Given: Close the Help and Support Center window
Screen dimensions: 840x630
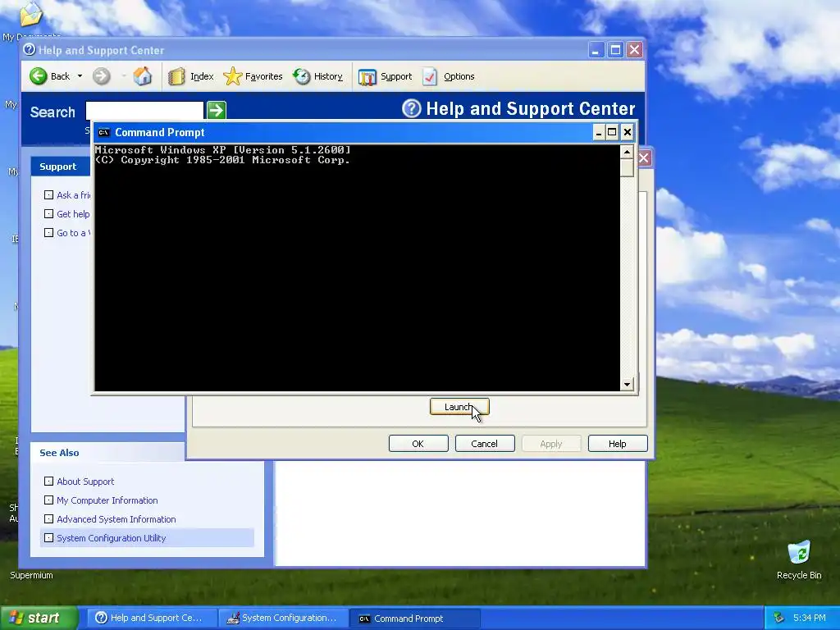Looking at the screenshot, I should pyautogui.click(x=635, y=50).
